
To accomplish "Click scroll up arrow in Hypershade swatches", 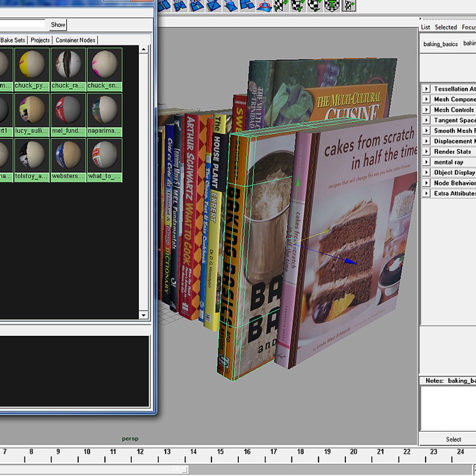I will pyautogui.click(x=144, y=49).
